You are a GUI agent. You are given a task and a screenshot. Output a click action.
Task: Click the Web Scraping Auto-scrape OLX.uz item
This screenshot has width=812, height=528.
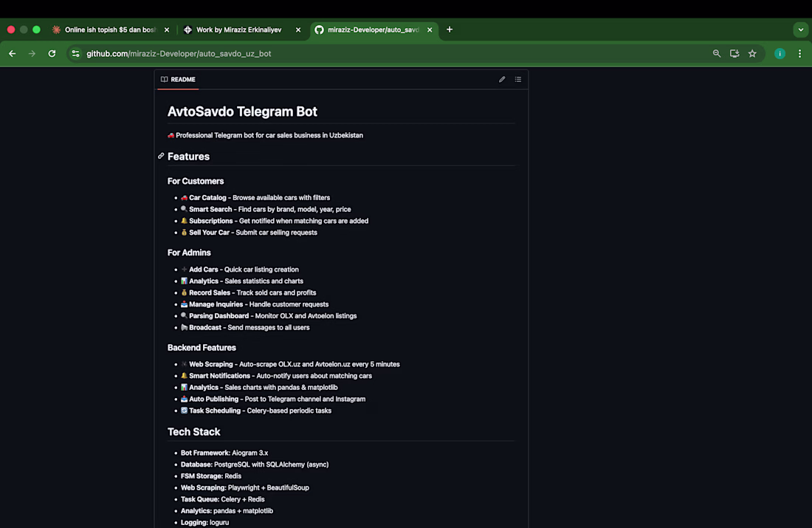[x=290, y=364]
